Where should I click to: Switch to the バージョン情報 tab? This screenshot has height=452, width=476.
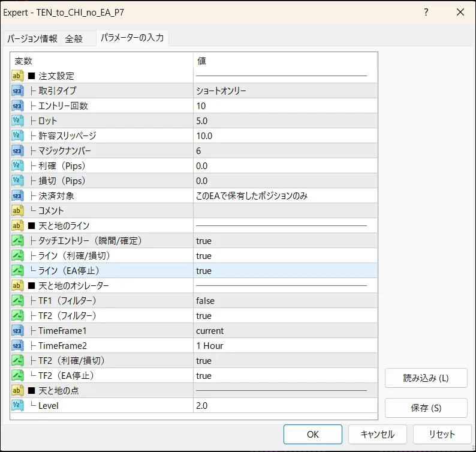(x=32, y=38)
